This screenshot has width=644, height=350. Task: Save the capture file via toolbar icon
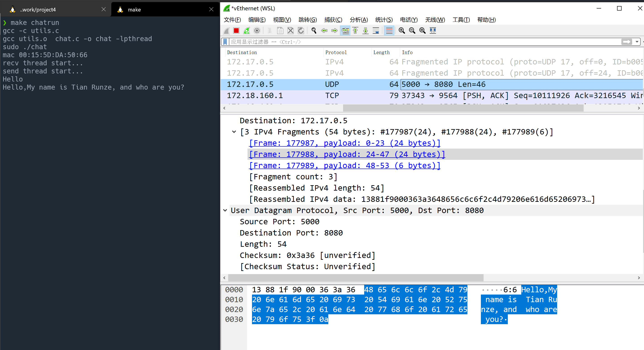point(280,31)
